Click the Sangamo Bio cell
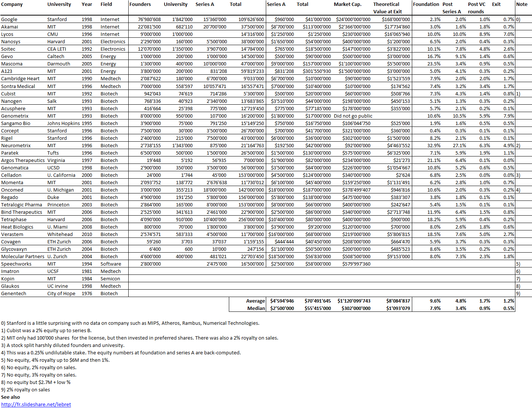Screen dimensions: 532x408 pyautogui.click(x=16, y=123)
